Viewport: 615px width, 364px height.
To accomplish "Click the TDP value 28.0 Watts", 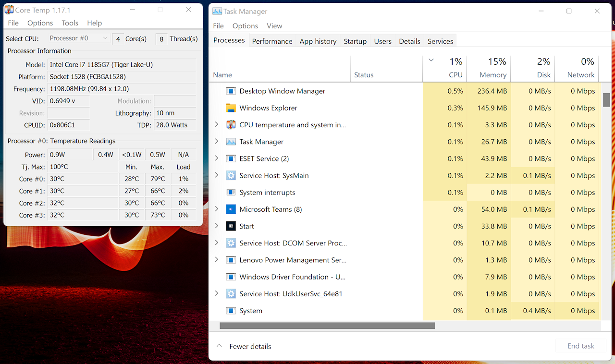I will pyautogui.click(x=175, y=125).
